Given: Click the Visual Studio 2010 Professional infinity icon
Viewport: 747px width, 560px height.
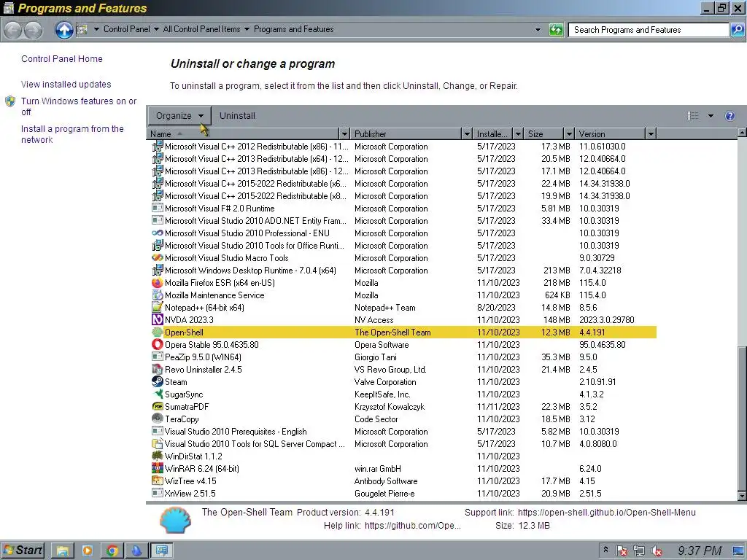Looking at the screenshot, I should [x=158, y=233].
